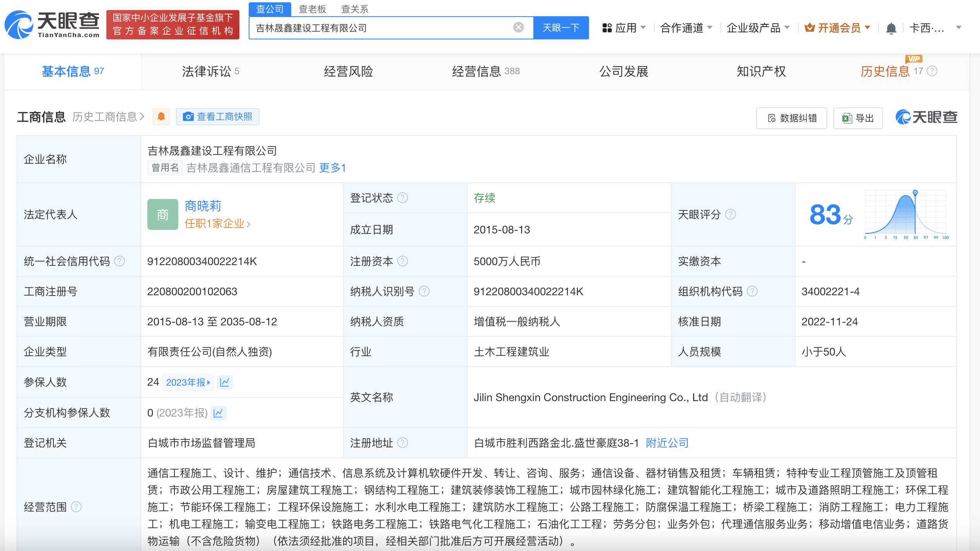
Task: Click 更多1 former names link
Action: [332, 168]
